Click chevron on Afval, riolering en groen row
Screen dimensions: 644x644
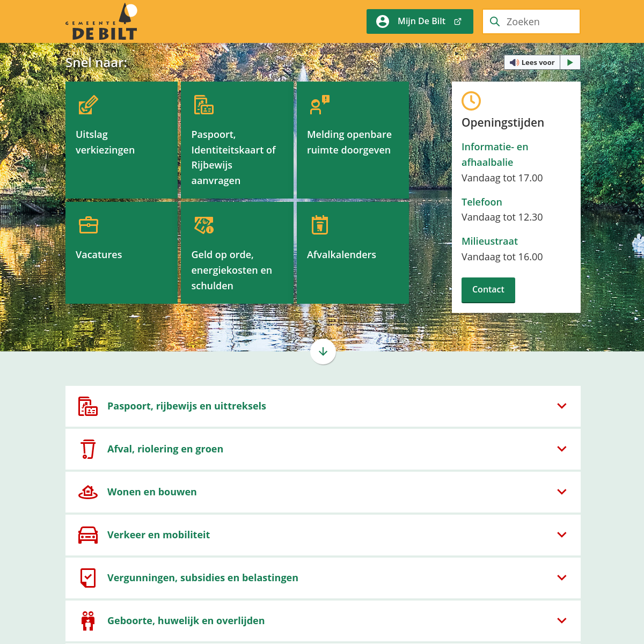[562, 449]
